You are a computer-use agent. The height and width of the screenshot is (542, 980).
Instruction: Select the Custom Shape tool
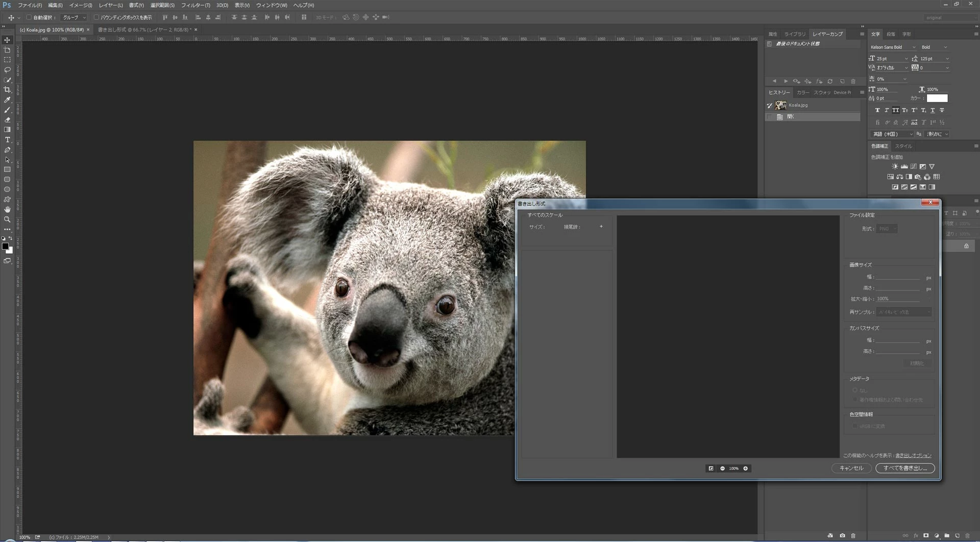point(7,200)
